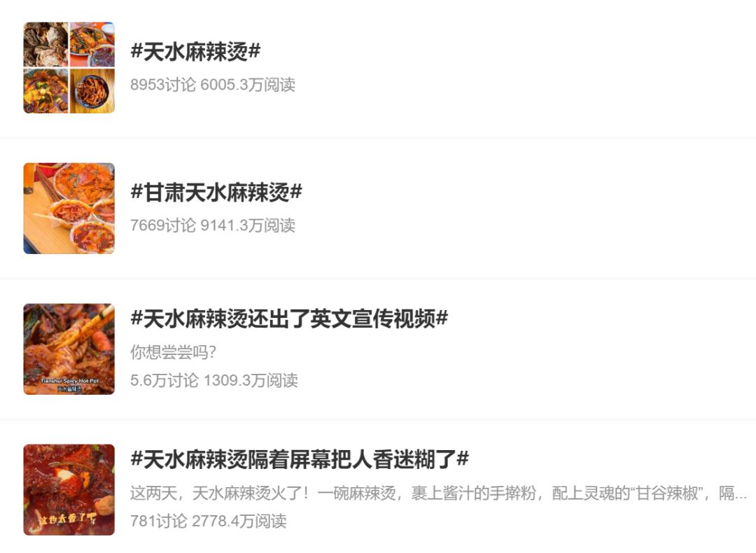Select the bottom-right bowl photo in collage
Viewport: 756px width, 553px height.
pos(92,91)
